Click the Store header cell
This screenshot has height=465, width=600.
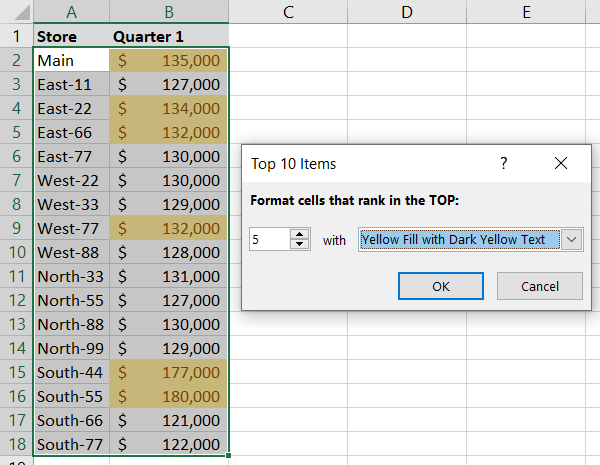[x=71, y=37]
